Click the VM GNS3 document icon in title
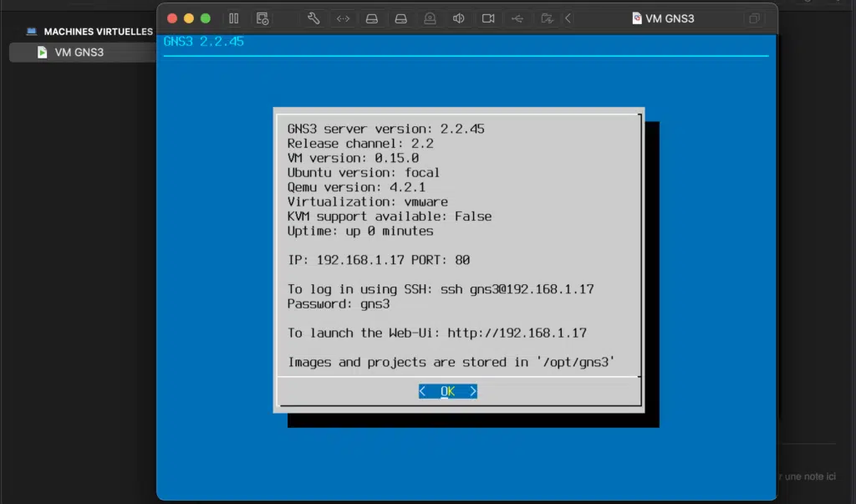856x504 pixels. (636, 18)
